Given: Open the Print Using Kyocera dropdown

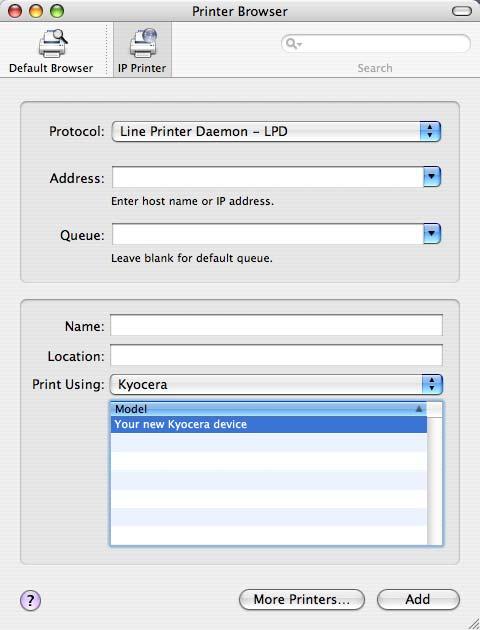Looking at the screenshot, I should pos(276,384).
